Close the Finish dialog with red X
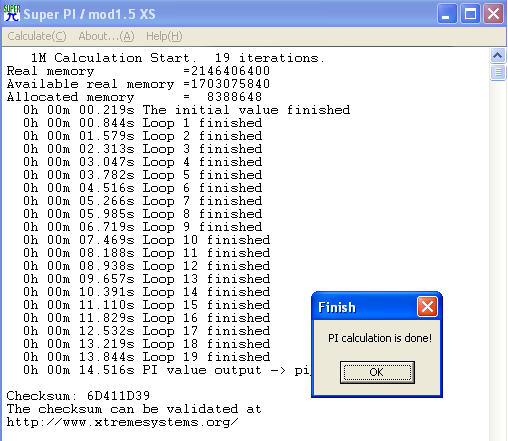 coord(427,306)
